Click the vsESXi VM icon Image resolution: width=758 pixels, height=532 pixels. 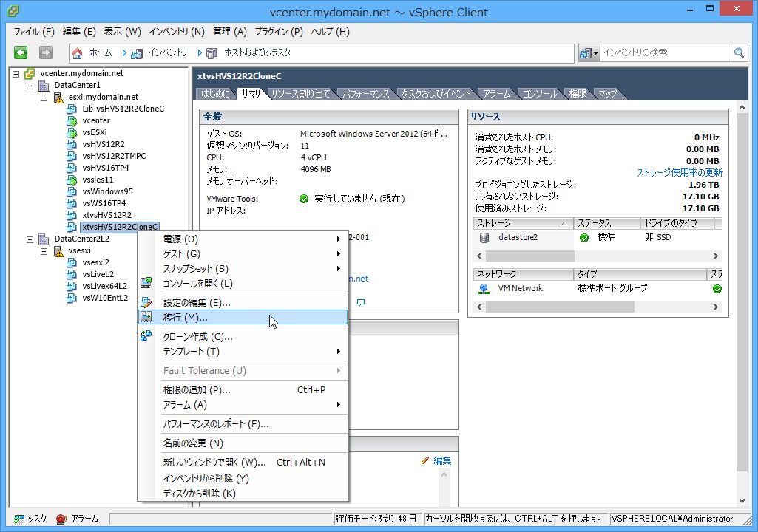(72, 132)
